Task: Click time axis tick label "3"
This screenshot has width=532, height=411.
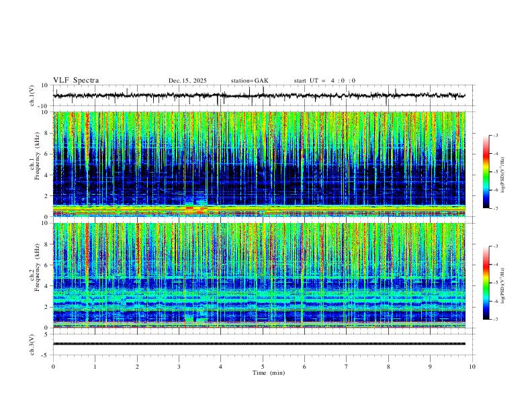Action: 179,367
